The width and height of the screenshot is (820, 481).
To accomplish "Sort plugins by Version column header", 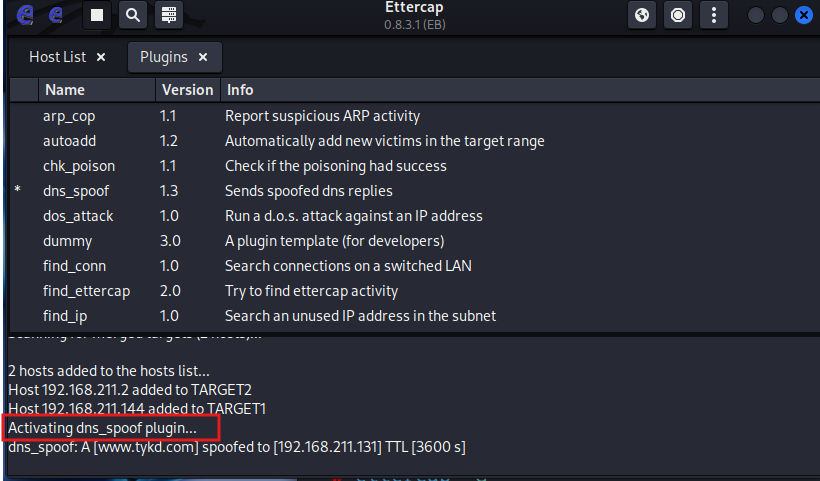I will [x=187, y=90].
